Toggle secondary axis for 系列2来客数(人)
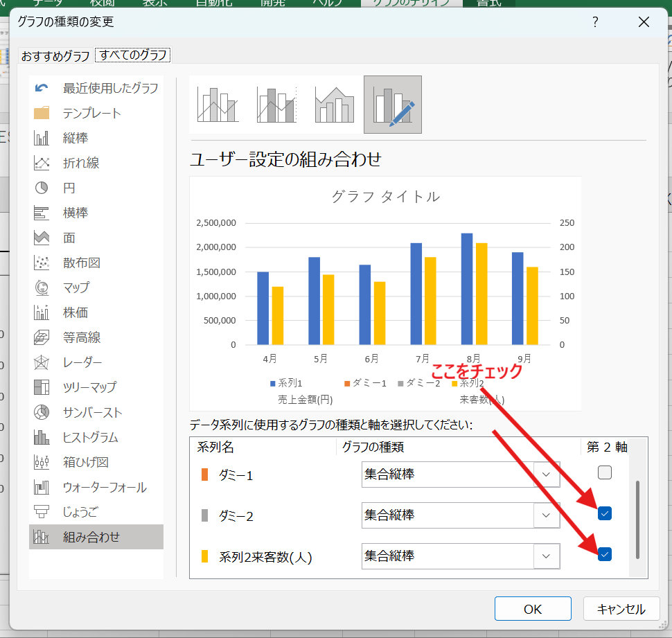Viewport: 672px width, 638px height. [605, 554]
